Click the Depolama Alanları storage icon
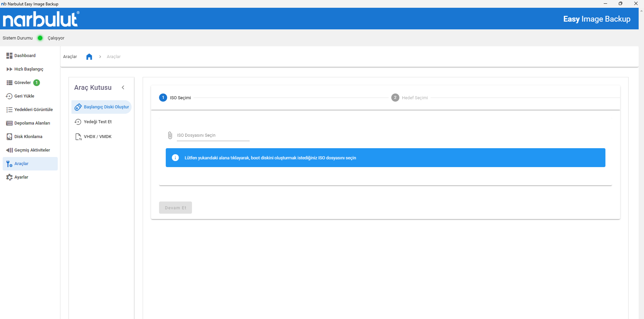 [x=9, y=123]
